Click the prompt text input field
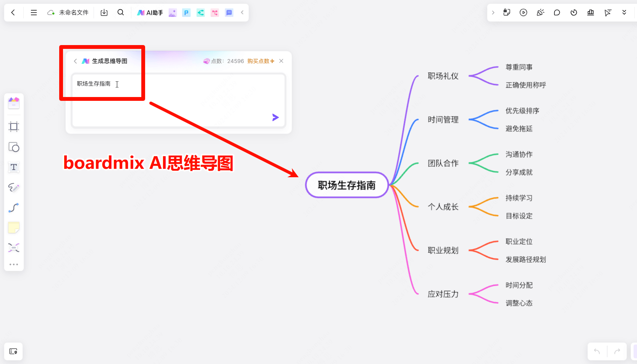Viewport: 637px width, 364px height. tap(179, 100)
